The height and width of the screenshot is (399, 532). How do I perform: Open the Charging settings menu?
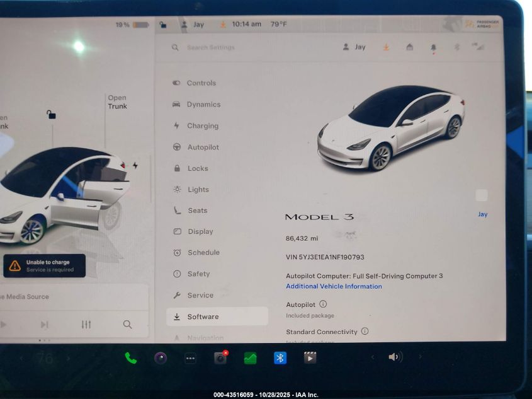pyautogui.click(x=202, y=126)
